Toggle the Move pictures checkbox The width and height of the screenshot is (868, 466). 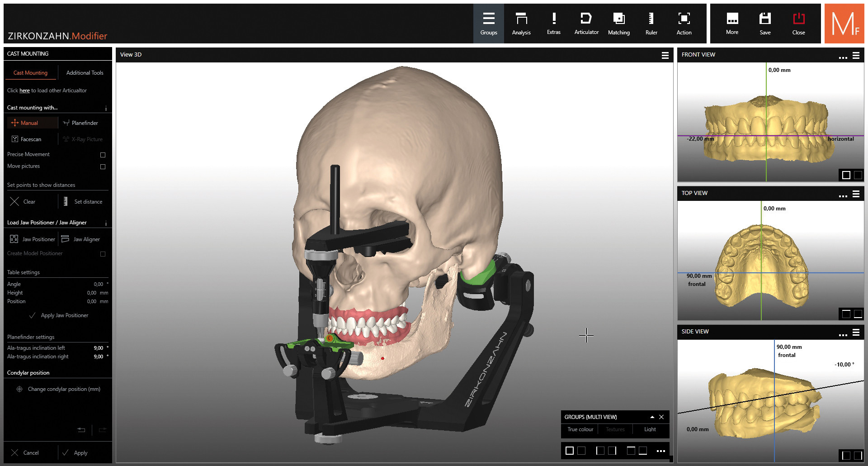103,166
